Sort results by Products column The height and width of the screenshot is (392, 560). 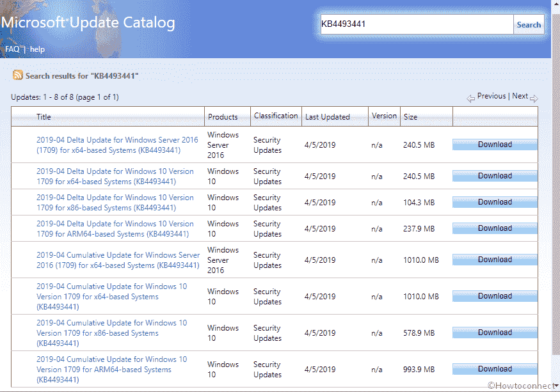point(223,117)
